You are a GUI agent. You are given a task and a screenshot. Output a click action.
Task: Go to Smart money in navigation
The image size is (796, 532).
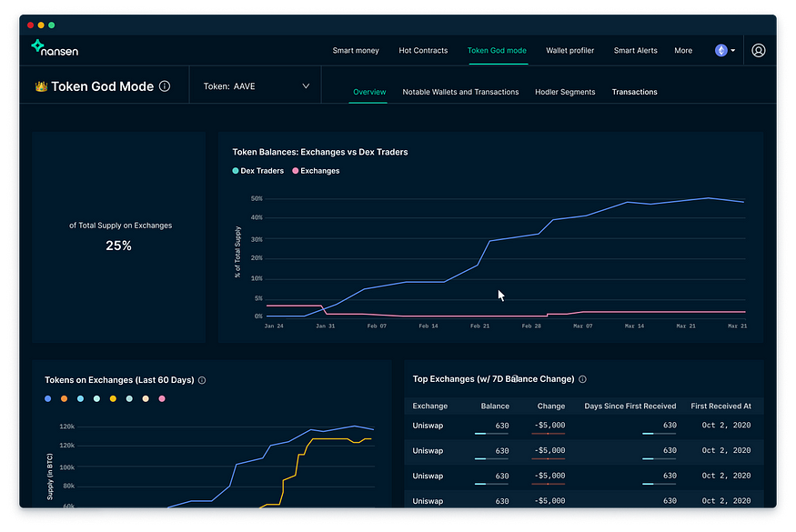pos(356,51)
